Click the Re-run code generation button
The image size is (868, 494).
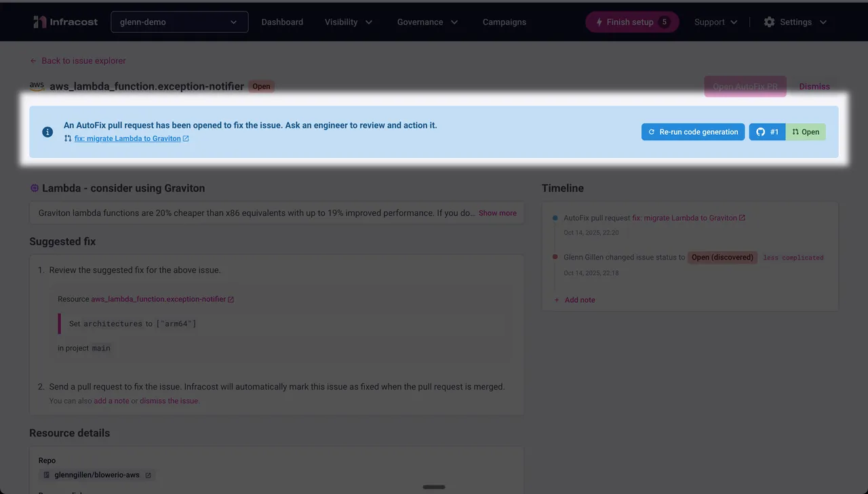(x=693, y=132)
